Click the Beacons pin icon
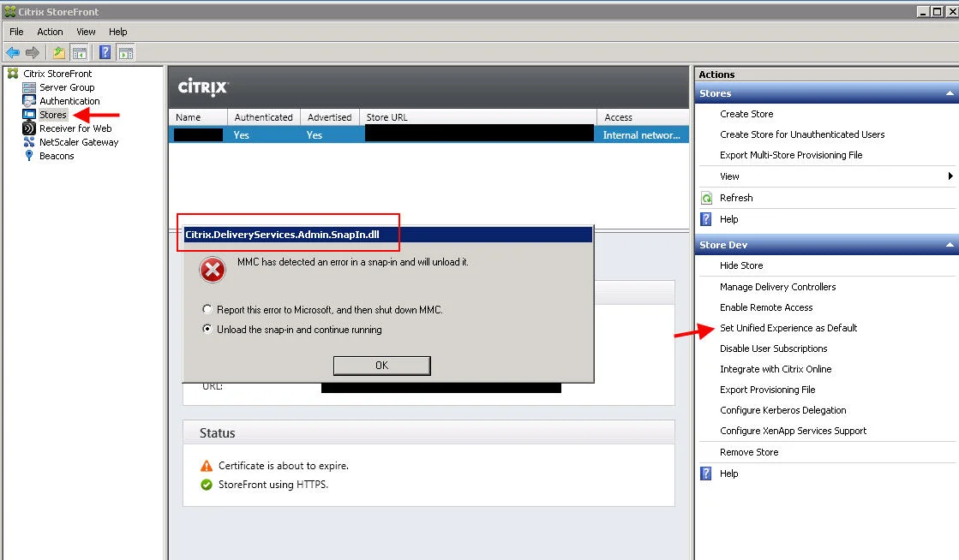 [x=29, y=156]
